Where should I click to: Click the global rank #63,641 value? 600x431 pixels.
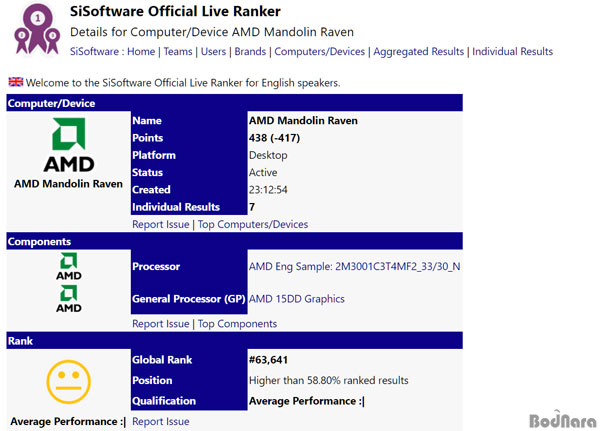click(x=268, y=360)
